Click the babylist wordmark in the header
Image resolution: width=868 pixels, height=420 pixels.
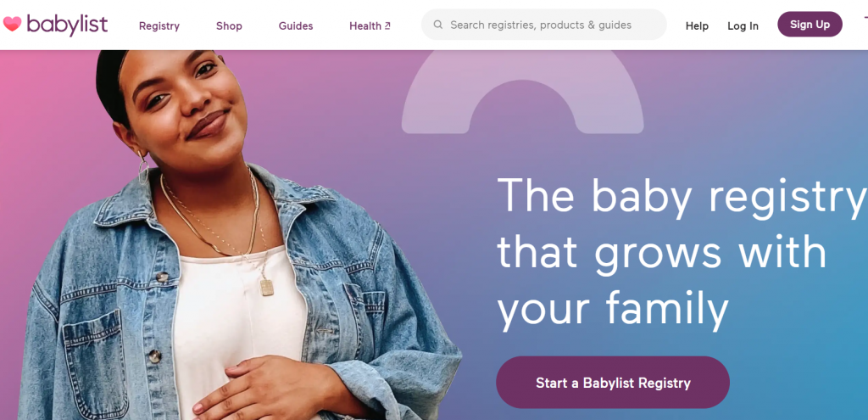coord(67,25)
